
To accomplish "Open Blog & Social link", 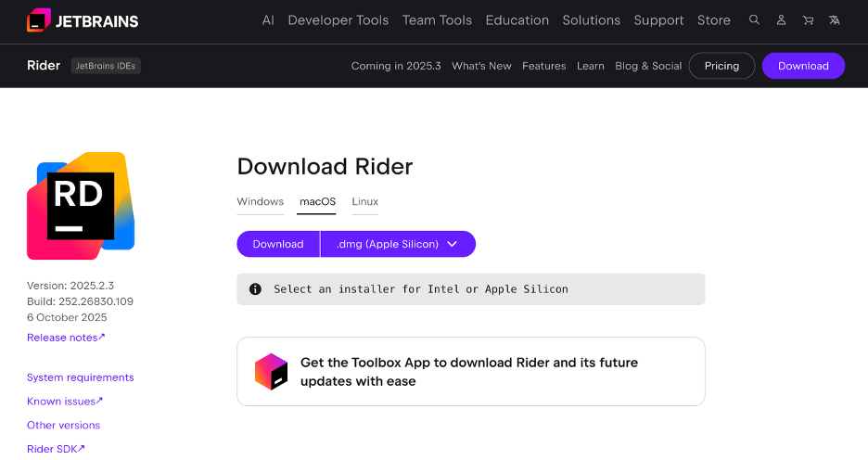I will (648, 66).
